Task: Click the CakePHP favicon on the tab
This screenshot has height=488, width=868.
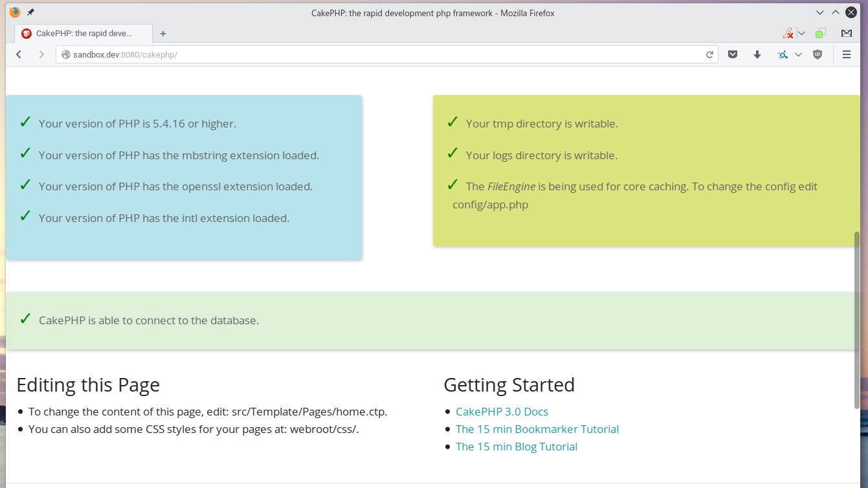Action: click(x=27, y=34)
